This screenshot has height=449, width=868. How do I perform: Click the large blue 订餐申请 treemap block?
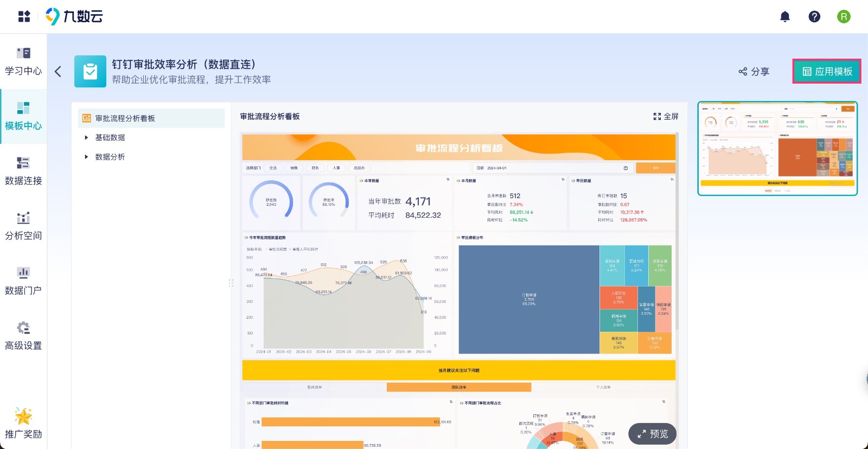pos(529,299)
